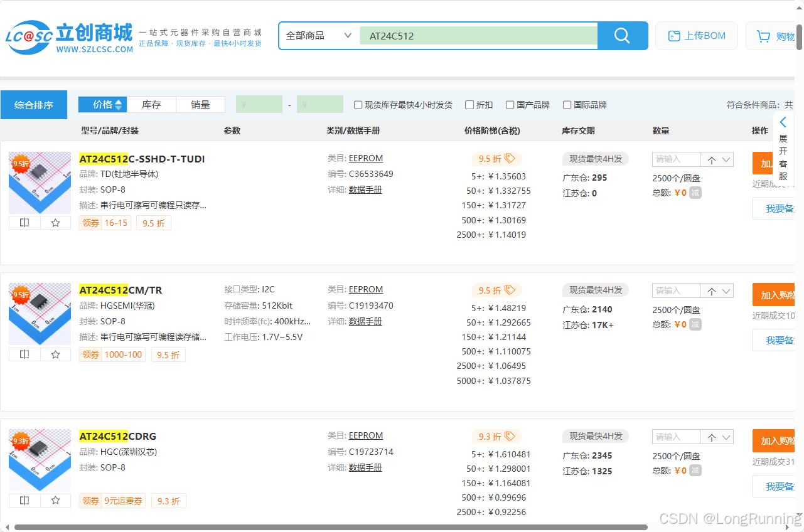804x532 pixels.
Task: Open 数据手册 for C19723714
Action: (x=365, y=467)
